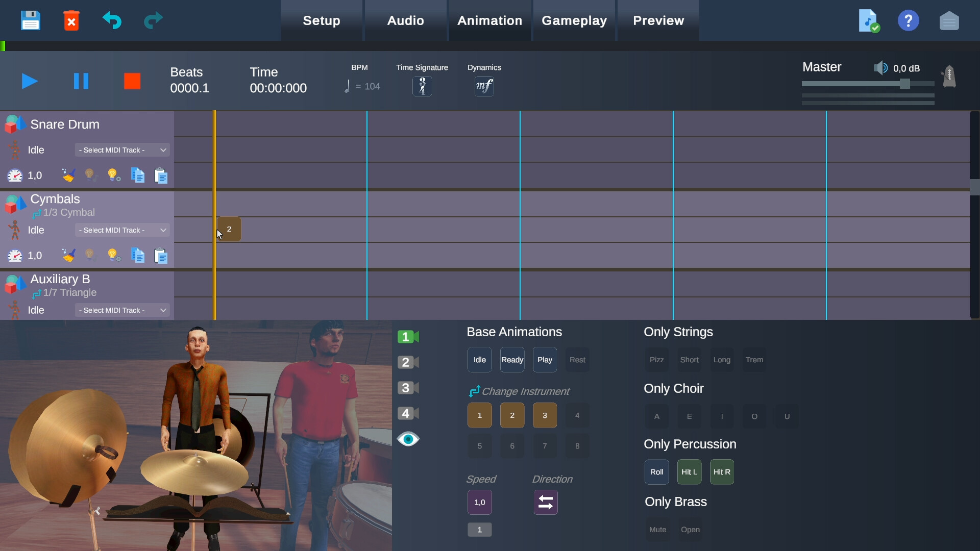This screenshot has width=980, height=551.
Task: Select the yellow lightbulb icon on Cymbals track
Action: click(x=113, y=255)
